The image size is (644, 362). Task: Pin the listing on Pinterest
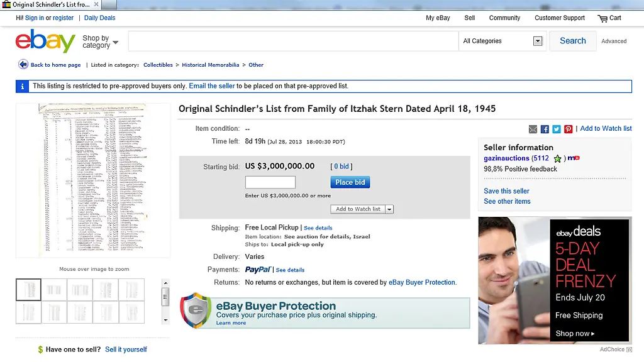click(x=569, y=129)
